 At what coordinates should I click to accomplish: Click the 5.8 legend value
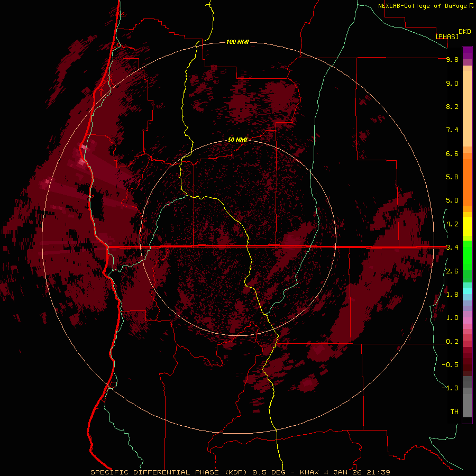452,177
